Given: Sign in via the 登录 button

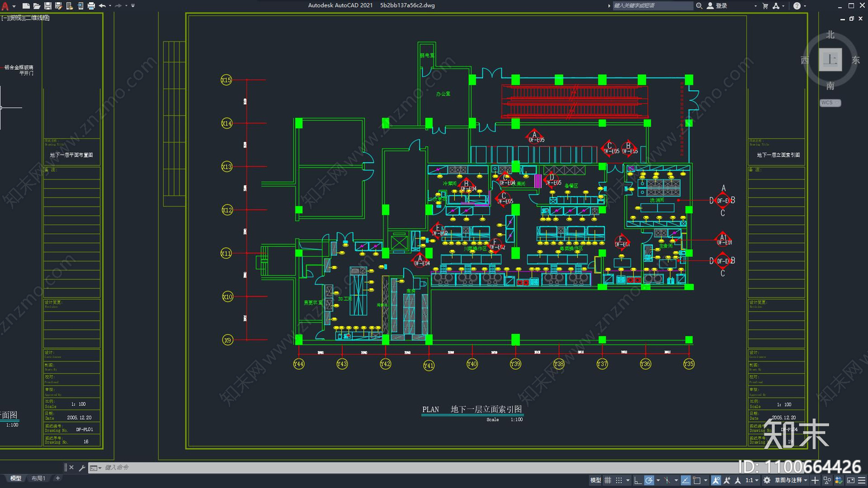Looking at the screenshot, I should point(717,5).
